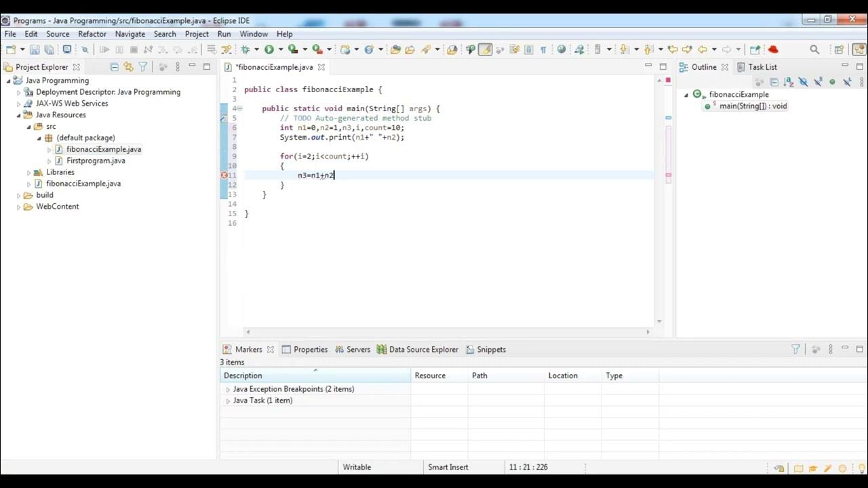Click the Next Annotation arrow icon
The width and height of the screenshot is (868, 488).
(x=624, y=49)
